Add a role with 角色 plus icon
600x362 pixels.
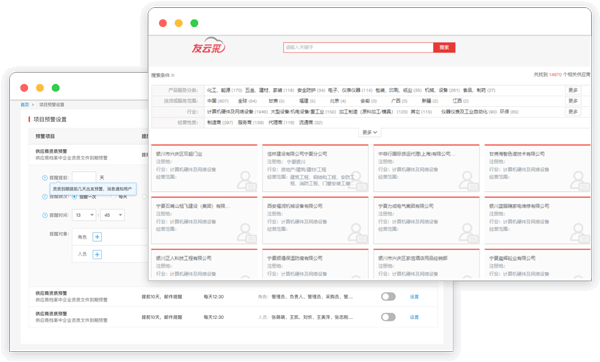pos(97,237)
